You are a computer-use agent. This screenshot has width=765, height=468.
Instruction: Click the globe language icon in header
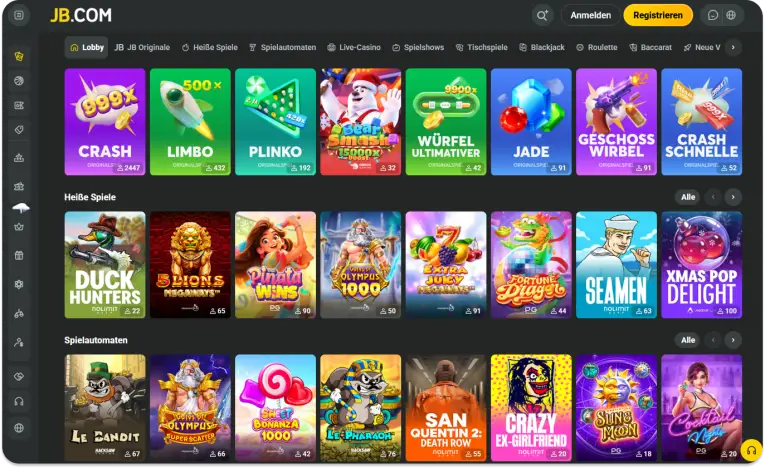pyautogui.click(x=731, y=16)
